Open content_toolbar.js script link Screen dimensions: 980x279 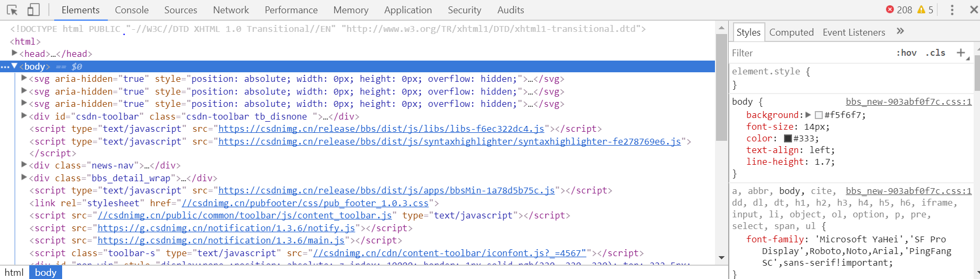(x=245, y=215)
